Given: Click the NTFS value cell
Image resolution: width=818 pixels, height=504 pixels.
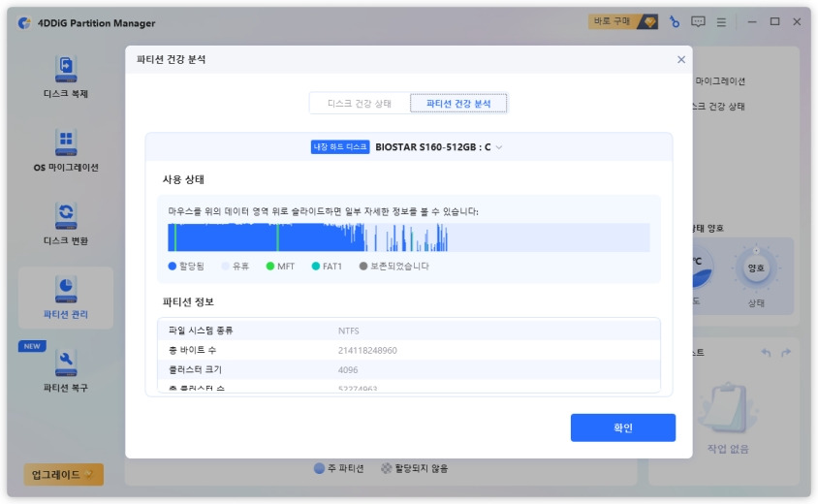Looking at the screenshot, I should (349, 331).
